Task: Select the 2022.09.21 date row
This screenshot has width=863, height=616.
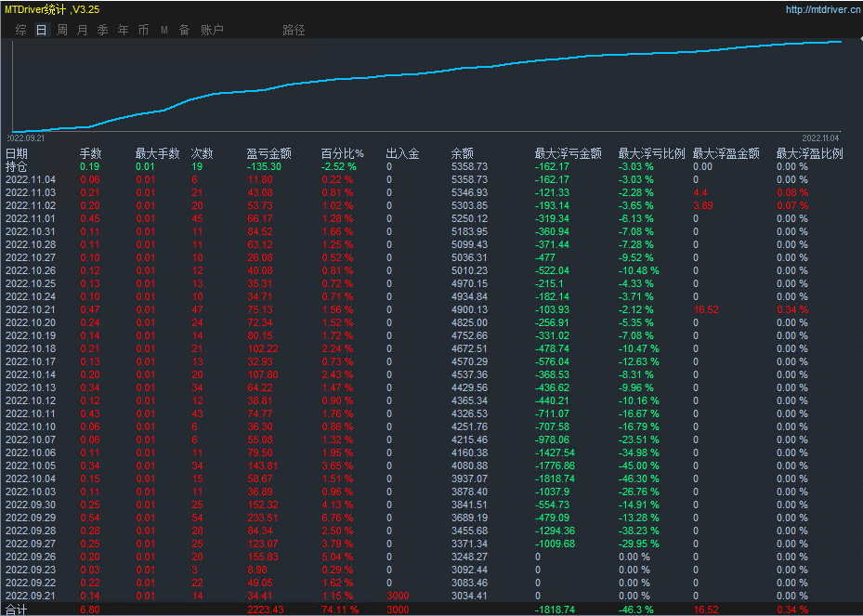Action: pyautogui.click(x=31, y=596)
